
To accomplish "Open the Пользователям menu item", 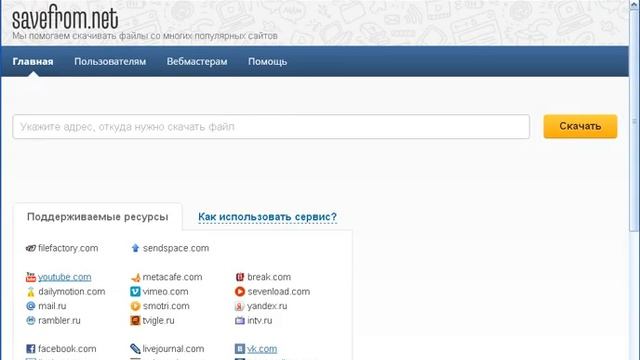I will [110, 62].
